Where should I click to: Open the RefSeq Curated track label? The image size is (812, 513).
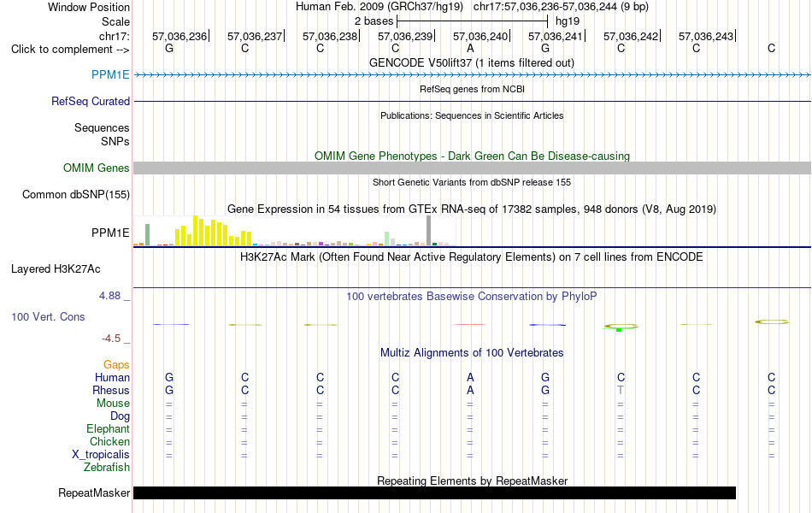90,101
